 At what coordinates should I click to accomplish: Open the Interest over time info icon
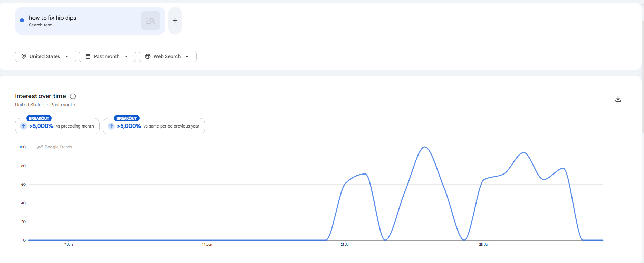(73, 96)
